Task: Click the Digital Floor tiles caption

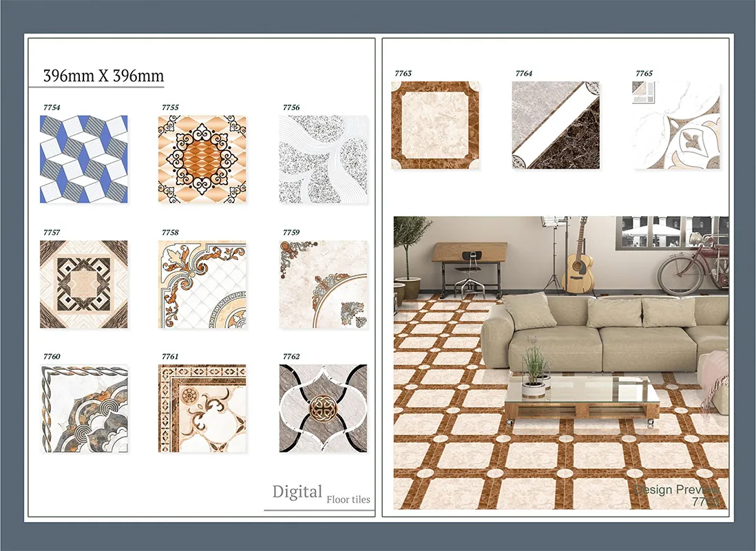Action: coord(320,493)
